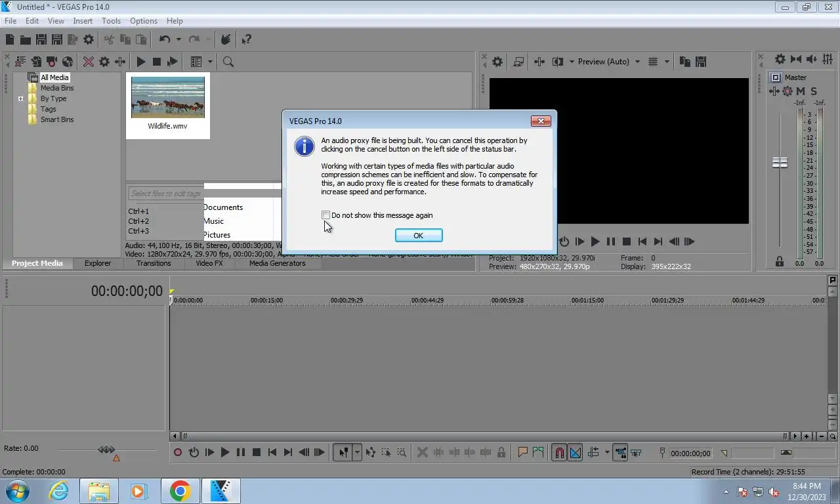
Task: Open auto ripple mode dropdown arrow
Action: [x=606, y=452]
